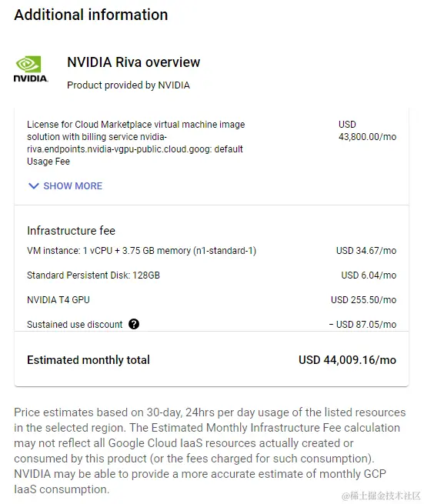Select the license fee description text
The image size is (424, 504).
coord(135,142)
